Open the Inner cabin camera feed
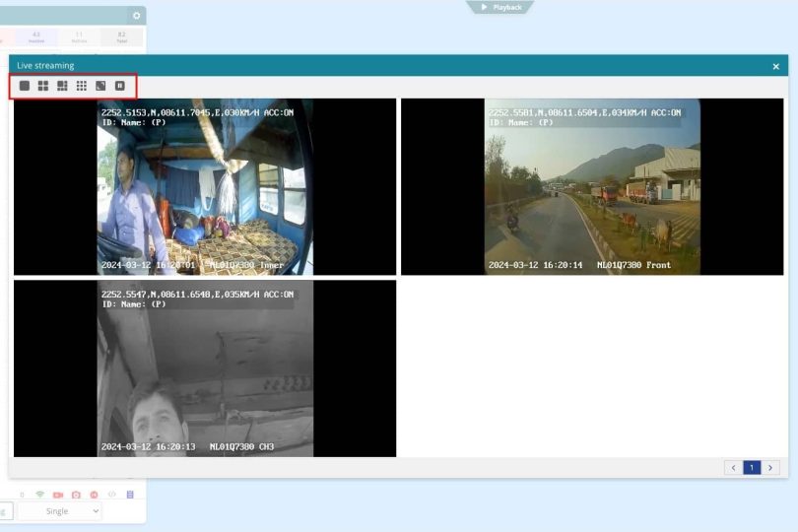 205,186
